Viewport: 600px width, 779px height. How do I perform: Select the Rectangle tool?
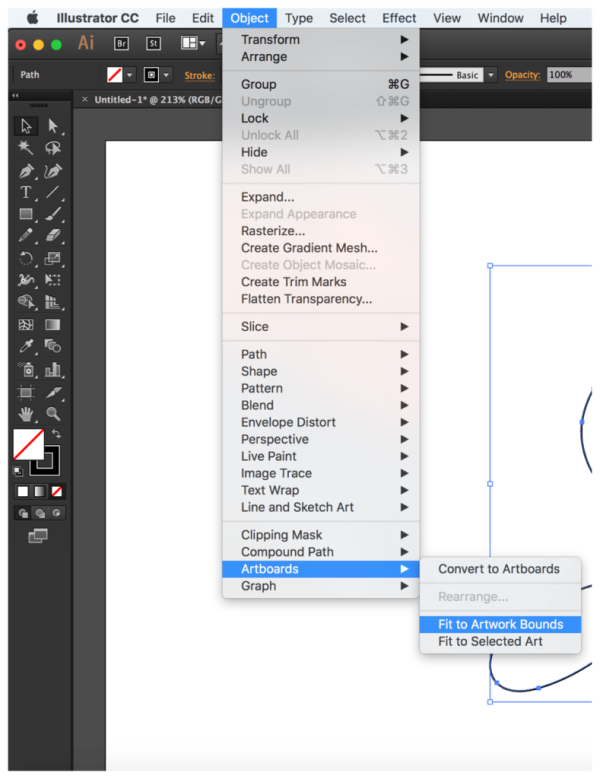(x=26, y=214)
